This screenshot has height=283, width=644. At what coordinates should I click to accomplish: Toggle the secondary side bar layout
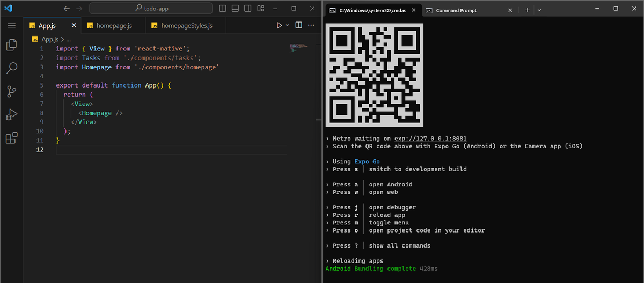(x=247, y=9)
